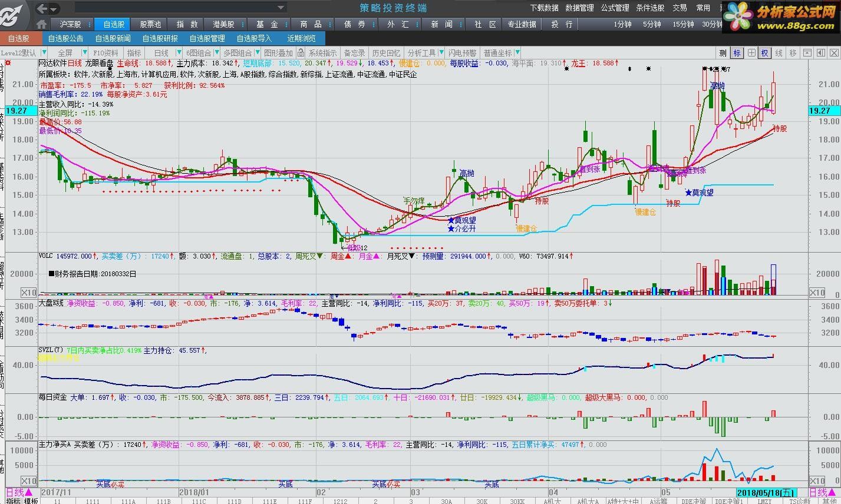Expand the 普通坐标 dropdown arrow
Viewport: 841px width, 504px height.
[517, 53]
